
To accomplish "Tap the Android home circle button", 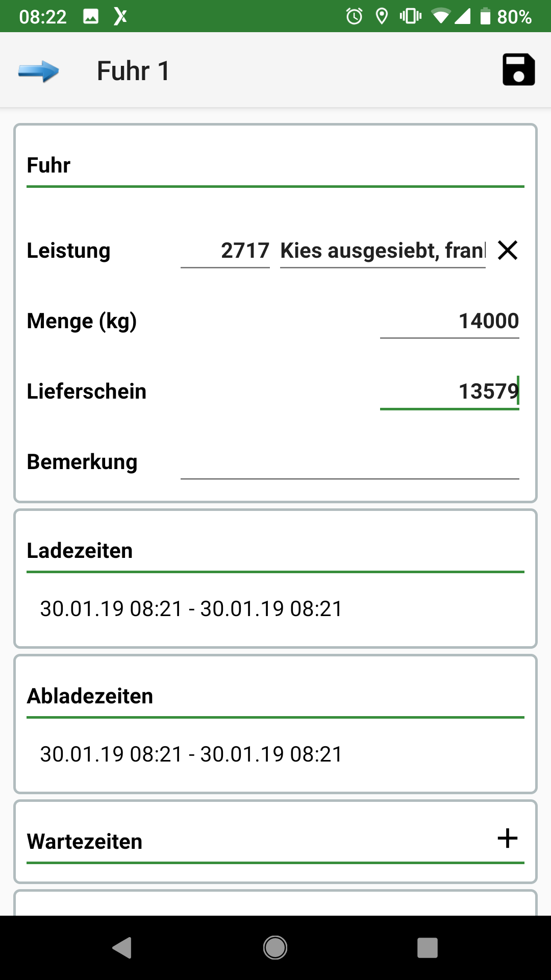I will coord(275,948).
